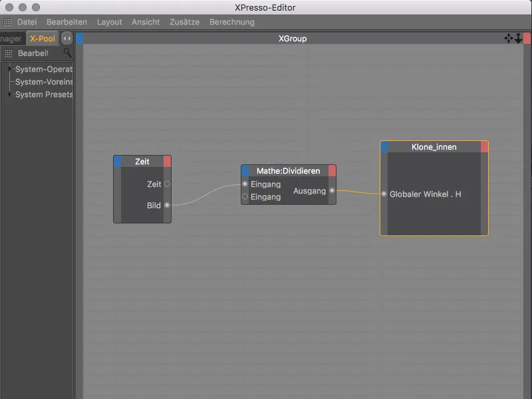Open the Datei menu
The image size is (532, 399).
pyautogui.click(x=27, y=22)
